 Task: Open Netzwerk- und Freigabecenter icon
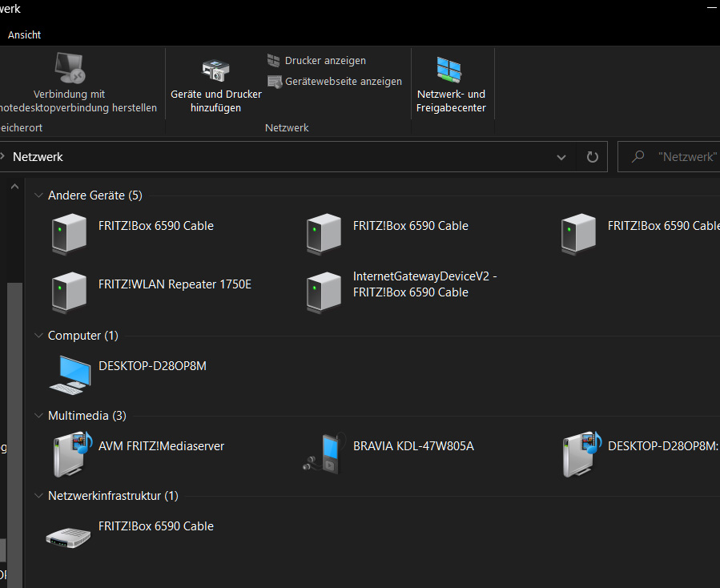pos(449,70)
